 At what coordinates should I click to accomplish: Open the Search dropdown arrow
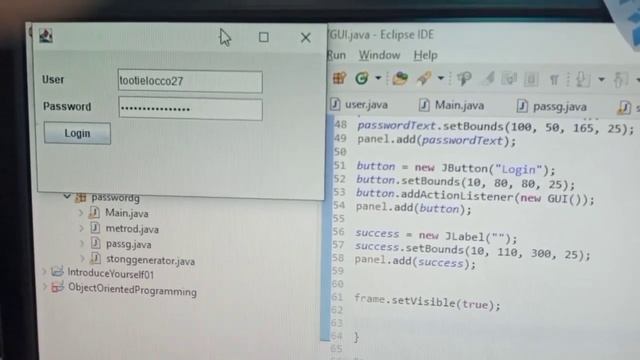[441, 78]
